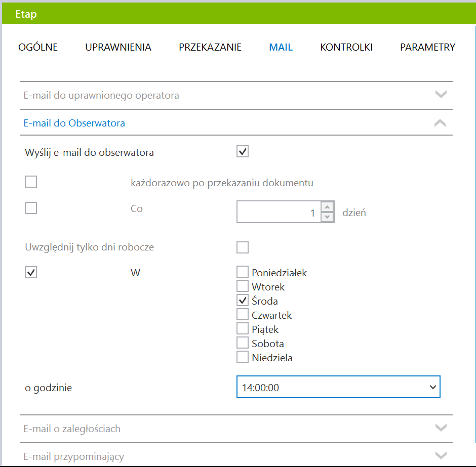Select Poniedziałek checkbox
This screenshot has height=467, width=476.
point(243,272)
